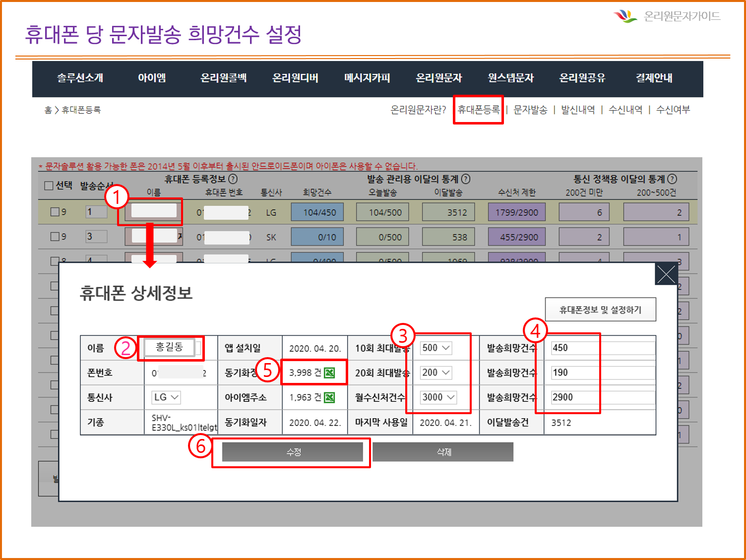Go to the 휴대폰등록 submenu tab
The image size is (746, 560).
click(x=478, y=110)
